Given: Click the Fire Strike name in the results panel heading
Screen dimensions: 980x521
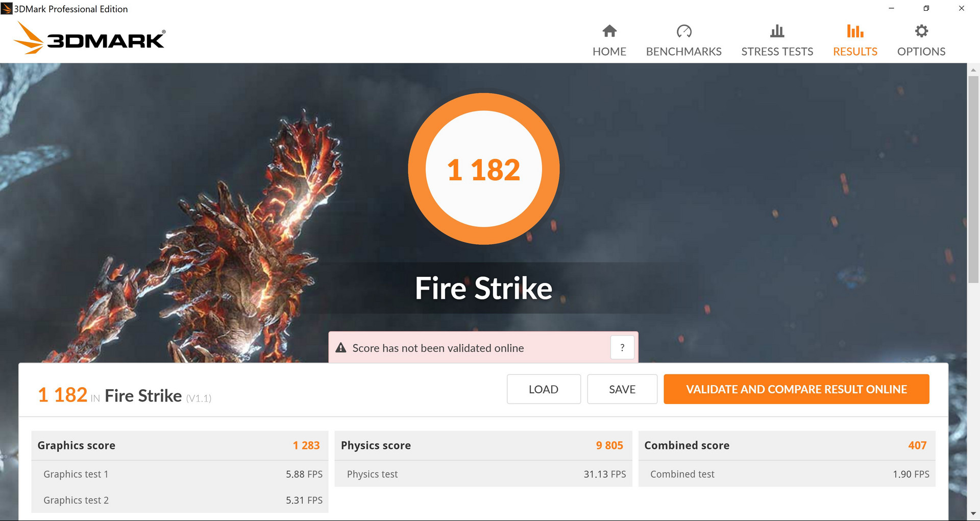Looking at the screenshot, I should [143, 396].
